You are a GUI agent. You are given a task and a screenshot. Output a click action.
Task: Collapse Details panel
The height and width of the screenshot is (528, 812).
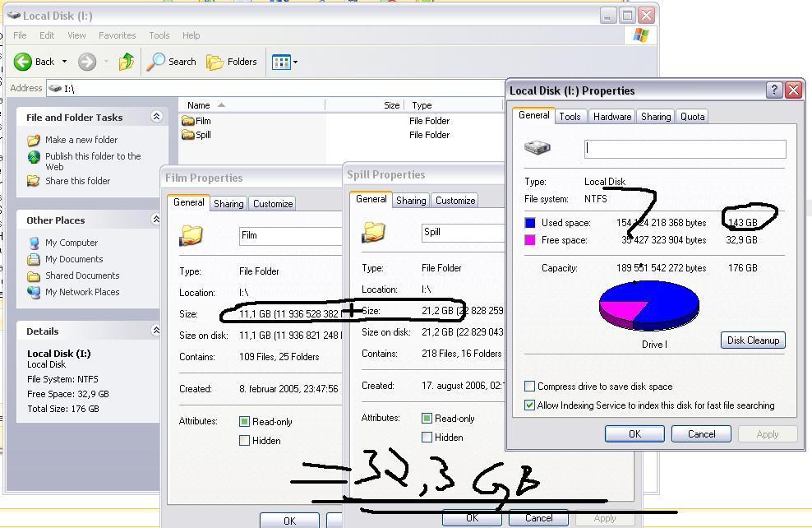(156, 330)
